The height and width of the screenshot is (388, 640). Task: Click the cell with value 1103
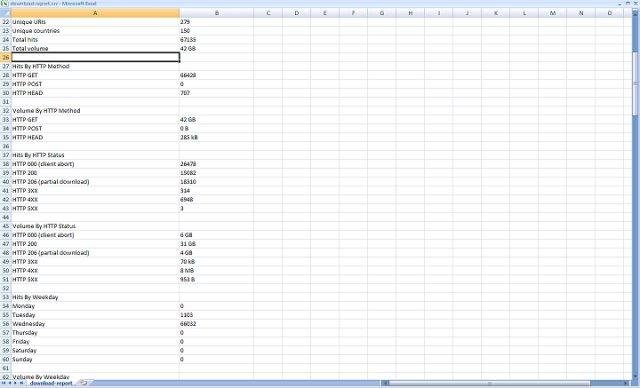pos(216,315)
